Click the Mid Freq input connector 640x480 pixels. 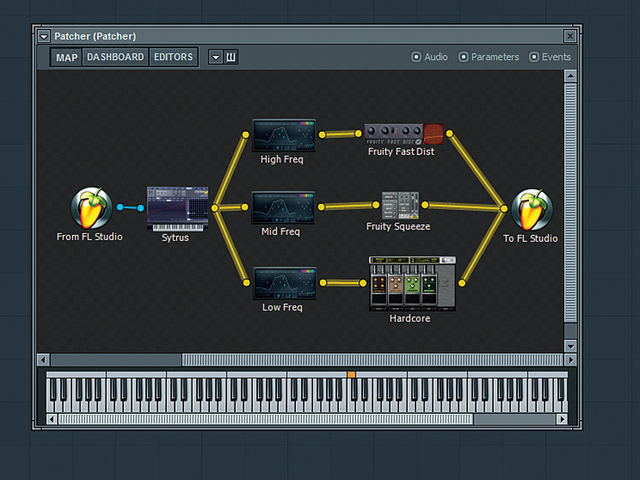coord(244,207)
